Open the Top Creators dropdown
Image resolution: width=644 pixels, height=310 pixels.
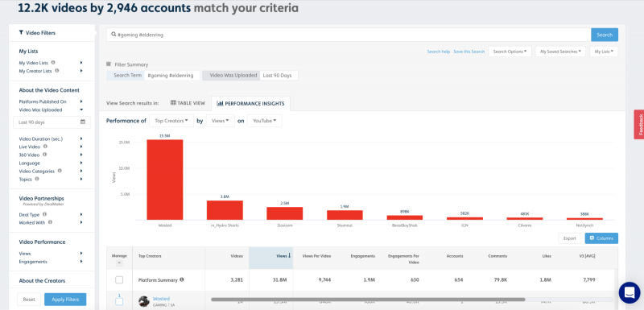point(171,121)
